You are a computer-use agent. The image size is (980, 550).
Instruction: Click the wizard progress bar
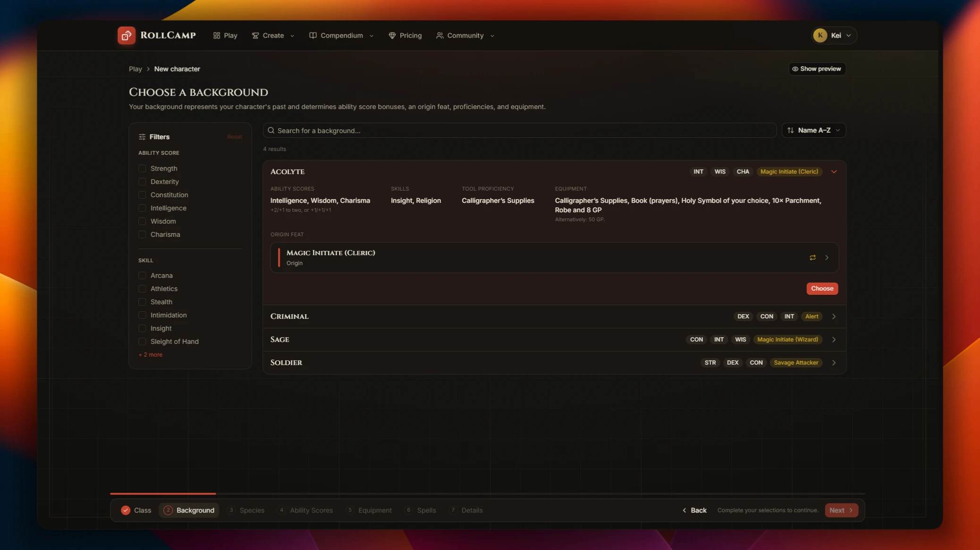coord(487,494)
